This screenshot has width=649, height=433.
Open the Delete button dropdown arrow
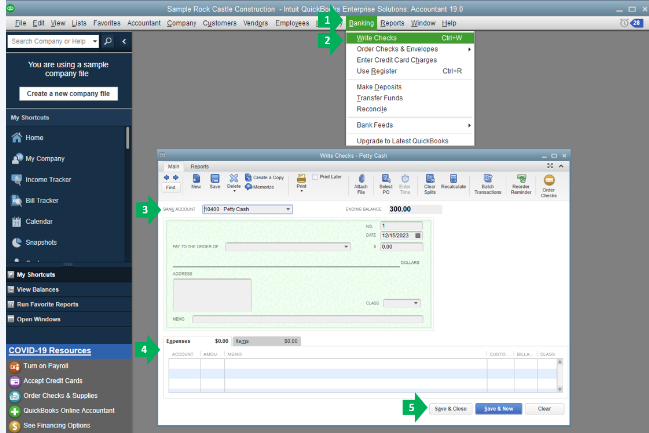click(234, 191)
